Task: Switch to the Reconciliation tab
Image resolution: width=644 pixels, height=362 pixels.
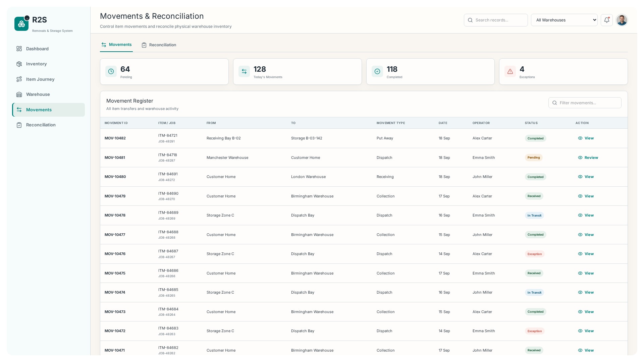Action: pos(159,45)
